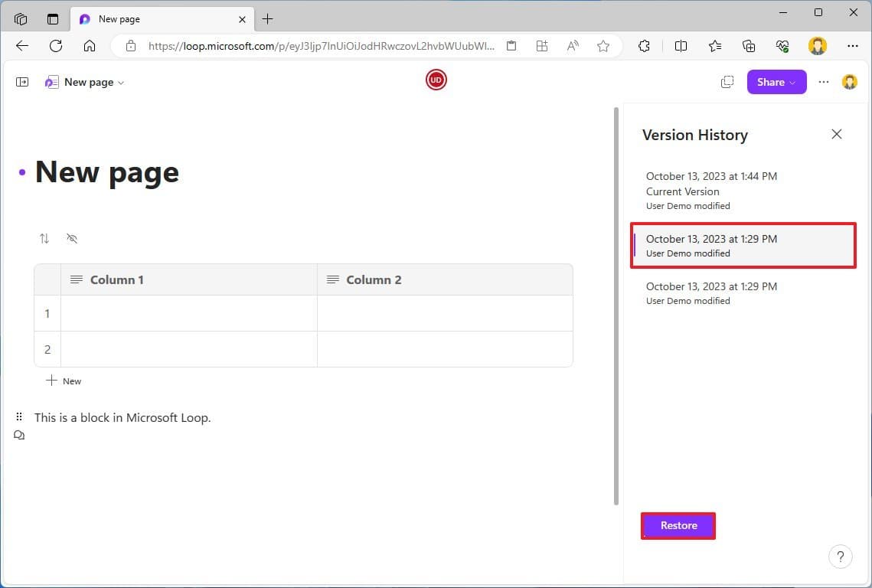Screen dimensions: 872x588
Task: Toggle the sidebar navigation pane icon
Action: coord(22,82)
